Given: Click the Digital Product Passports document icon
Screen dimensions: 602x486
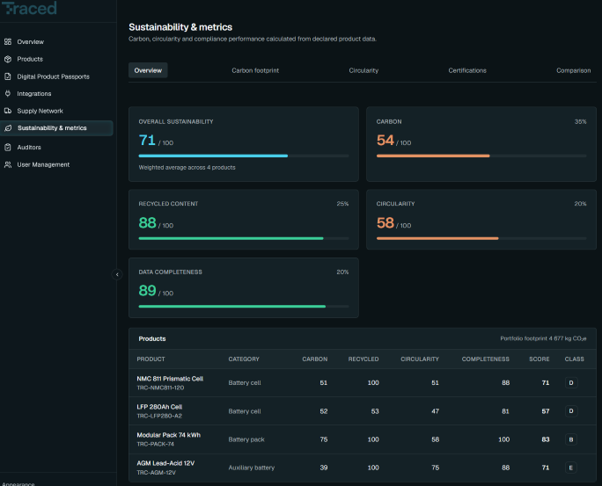Looking at the screenshot, I should point(8,76).
